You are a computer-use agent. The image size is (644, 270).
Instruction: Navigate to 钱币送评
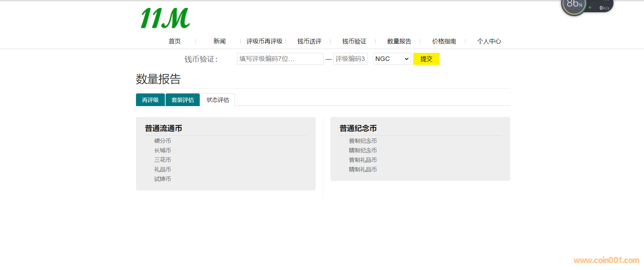[309, 41]
